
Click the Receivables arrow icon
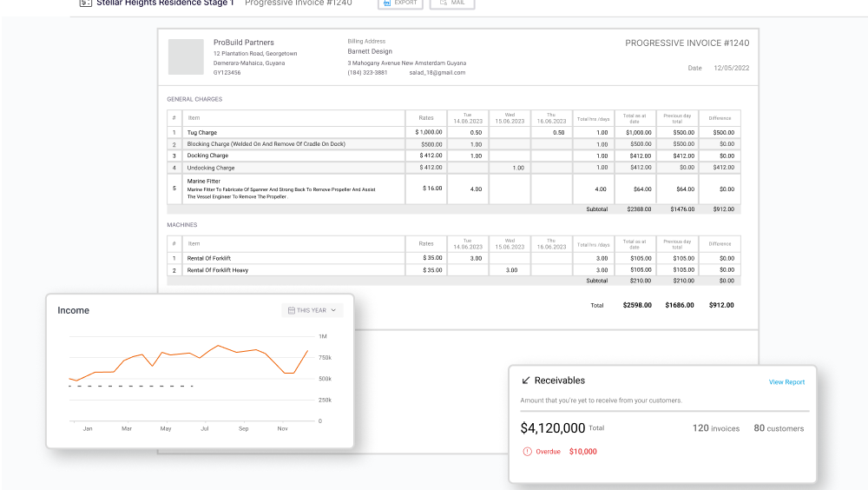click(526, 381)
